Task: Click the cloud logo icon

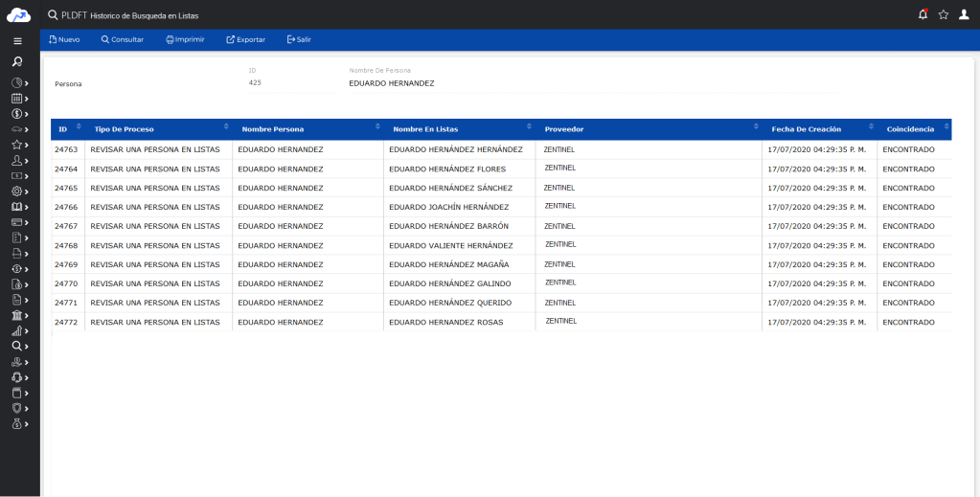Action: point(19,14)
